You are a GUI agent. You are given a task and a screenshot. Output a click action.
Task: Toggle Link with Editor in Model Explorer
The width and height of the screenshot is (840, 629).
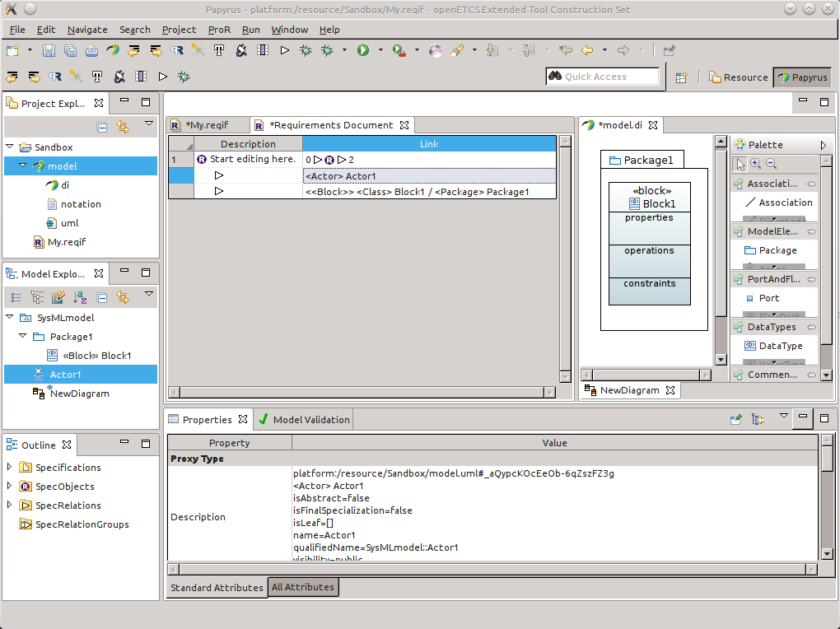pyautogui.click(x=123, y=297)
